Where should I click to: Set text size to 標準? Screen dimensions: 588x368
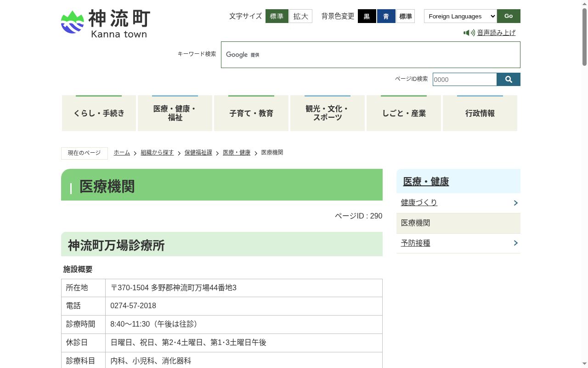coord(277,16)
